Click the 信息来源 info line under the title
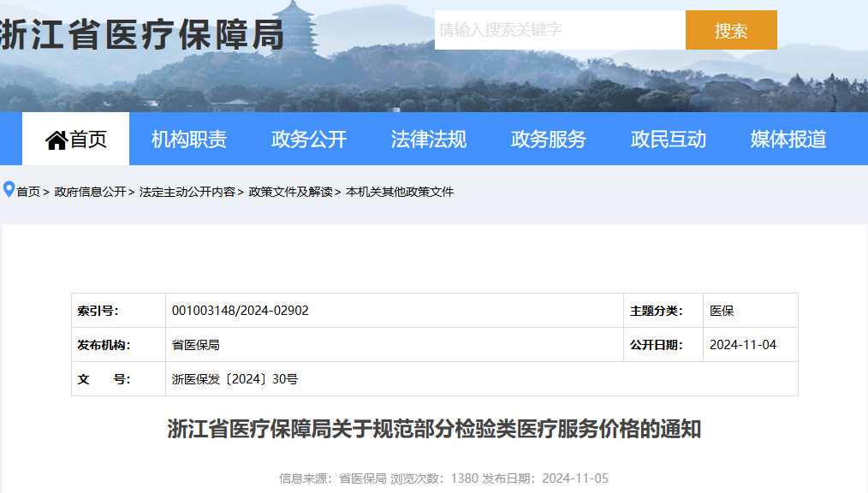Image resolution: width=868 pixels, height=493 pixels. (443, 478)
